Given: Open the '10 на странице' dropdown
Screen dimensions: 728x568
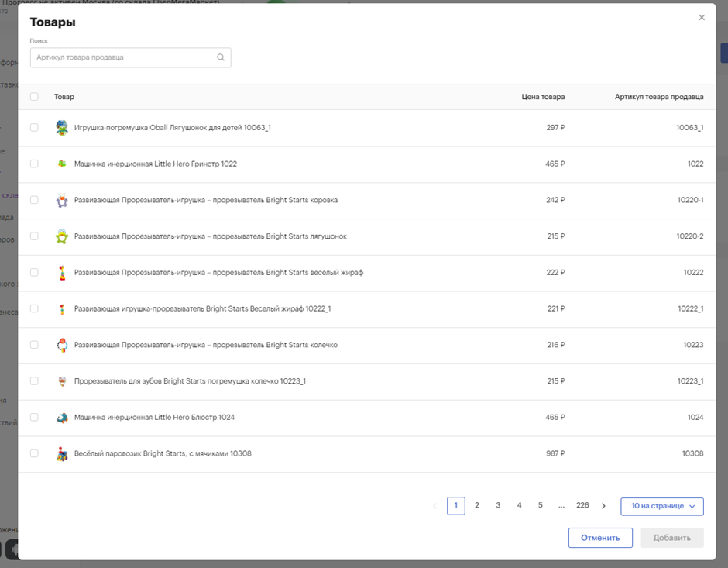Looking at the screenshot, I should pyautogui.click(x=662, y=506).
